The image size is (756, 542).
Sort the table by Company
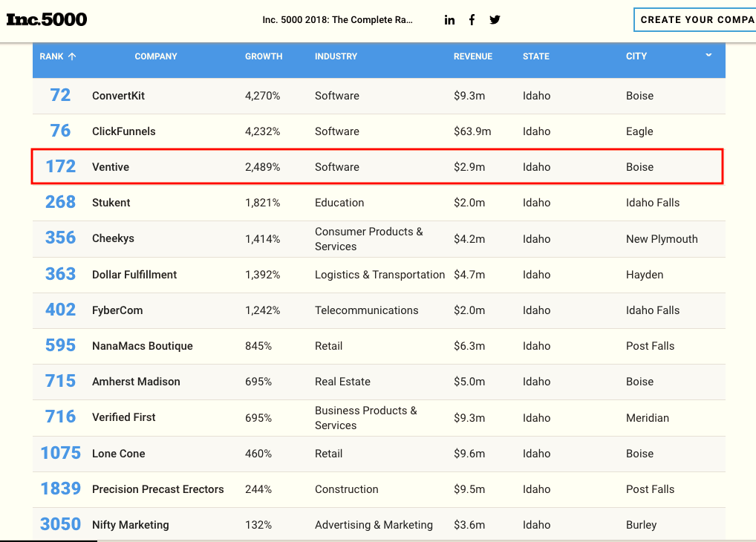(156, 56)
